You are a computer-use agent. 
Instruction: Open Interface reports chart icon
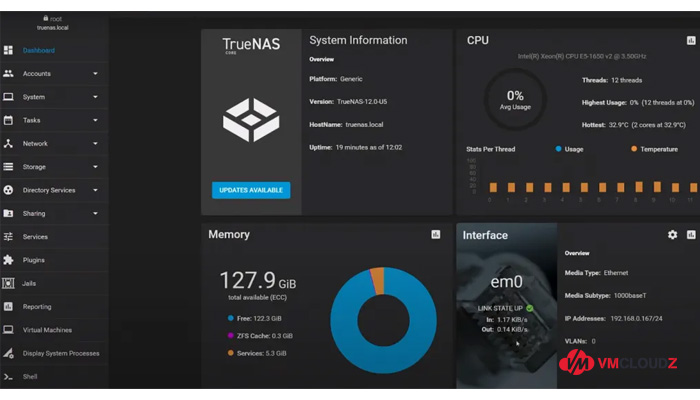coord(691,234)
